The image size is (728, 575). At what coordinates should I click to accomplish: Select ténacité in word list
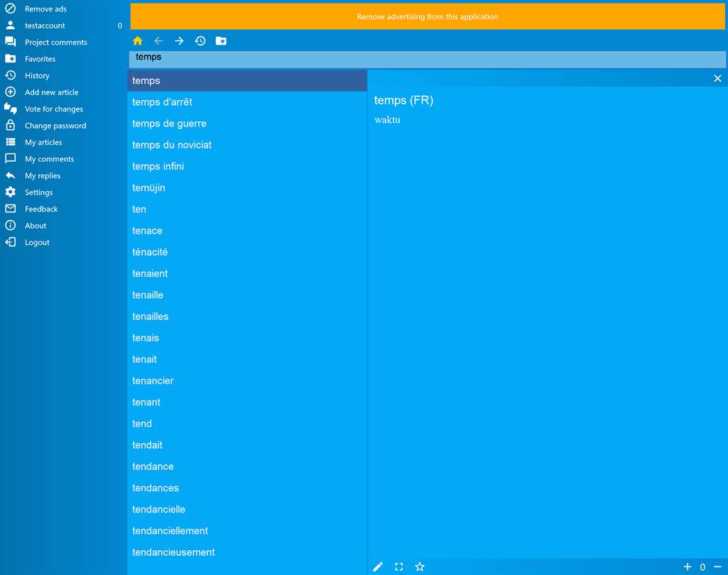coord(247,252)
